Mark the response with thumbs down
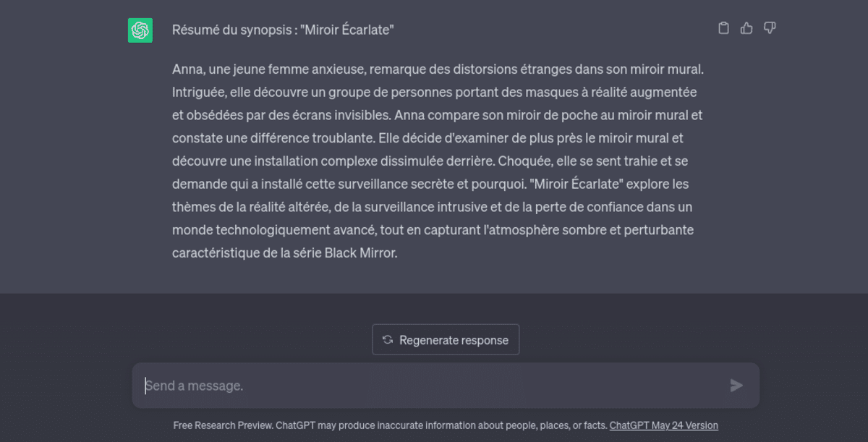Viewport: 868px width, 442px height. pos(770,28)
